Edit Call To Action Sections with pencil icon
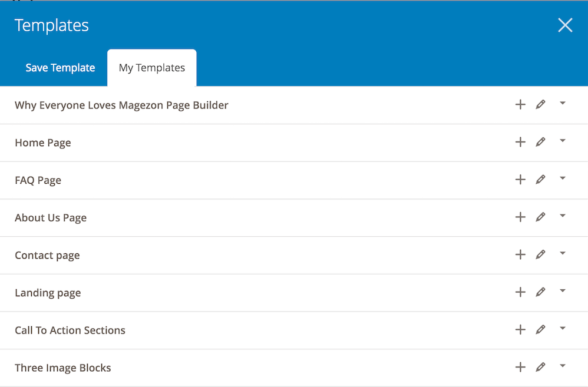 [540, 330]
